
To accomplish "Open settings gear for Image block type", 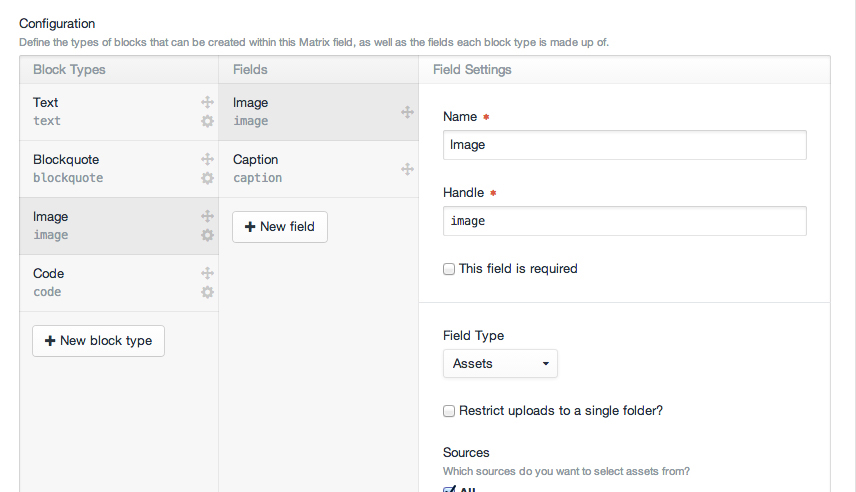I will coord(207,235).
